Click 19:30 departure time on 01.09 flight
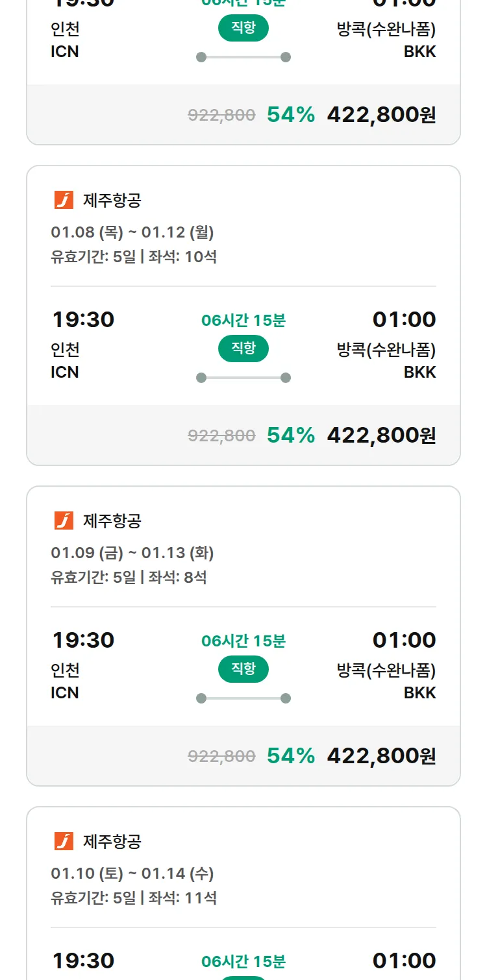Viewport: 487px width, 980px height. [83, 640]
